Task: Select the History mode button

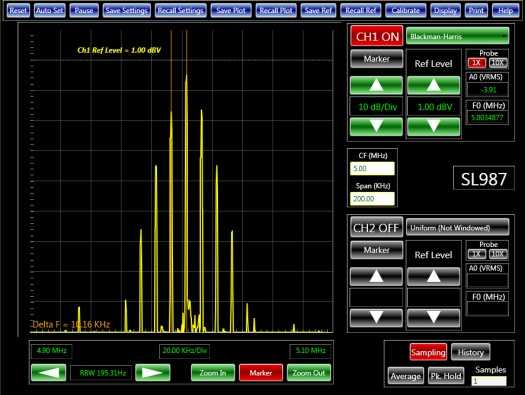Action: 470,352
